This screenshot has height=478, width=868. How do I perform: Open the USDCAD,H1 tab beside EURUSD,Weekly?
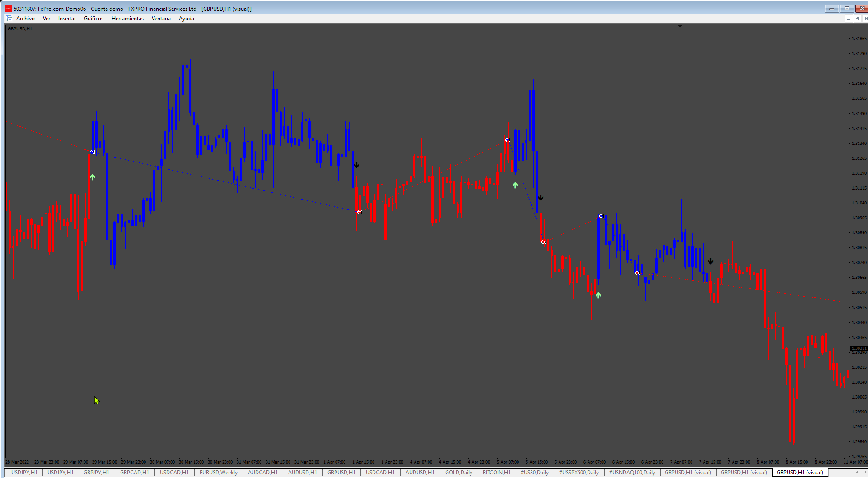174,473
